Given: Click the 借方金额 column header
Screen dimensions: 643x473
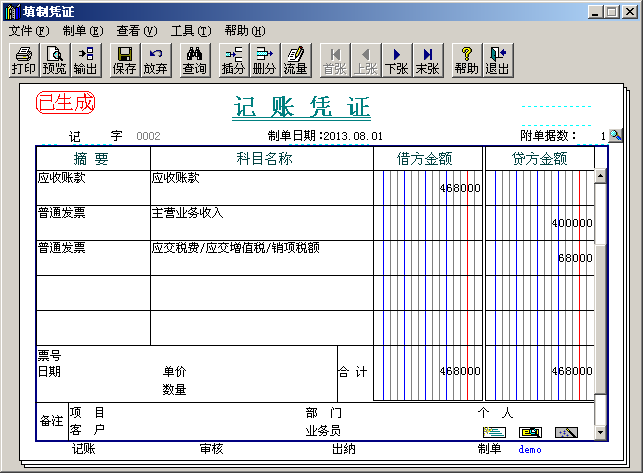Looking at the screenshot, I should pyautogui.click(x=428, y=158).
